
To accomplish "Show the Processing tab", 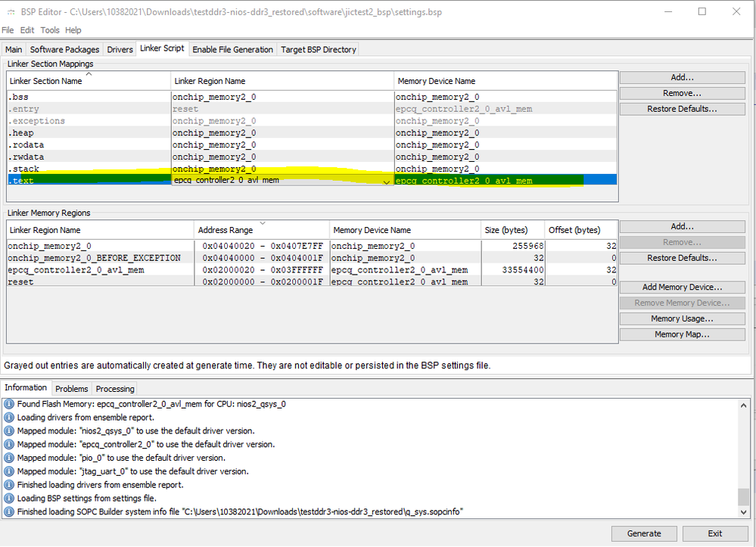I will (x=115, y=389).
